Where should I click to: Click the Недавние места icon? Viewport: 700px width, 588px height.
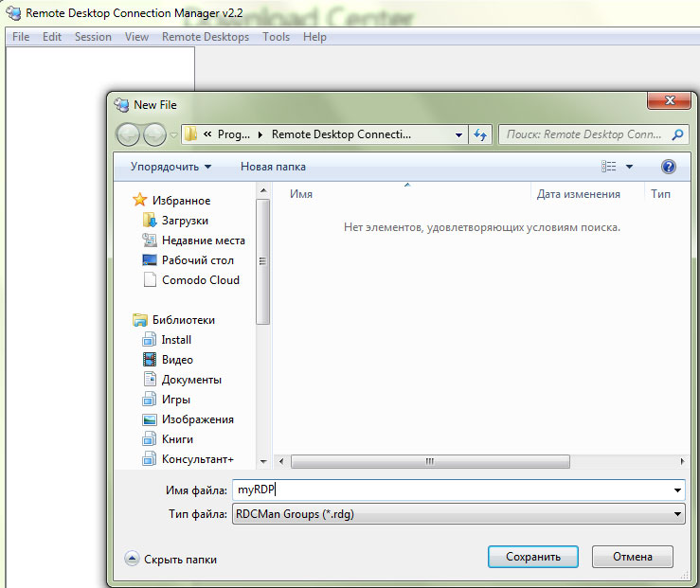point(149,240)
